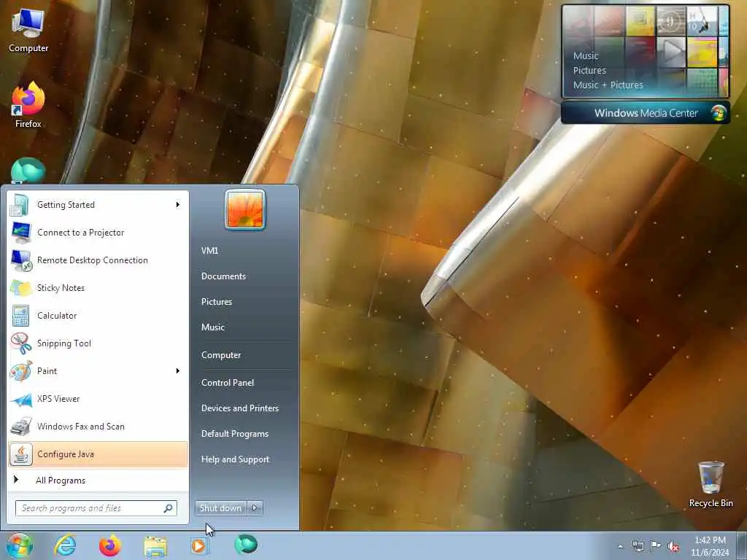Open the Sticky Notes icon
Viewport: 747px width, 560px height.
point(21,287)
